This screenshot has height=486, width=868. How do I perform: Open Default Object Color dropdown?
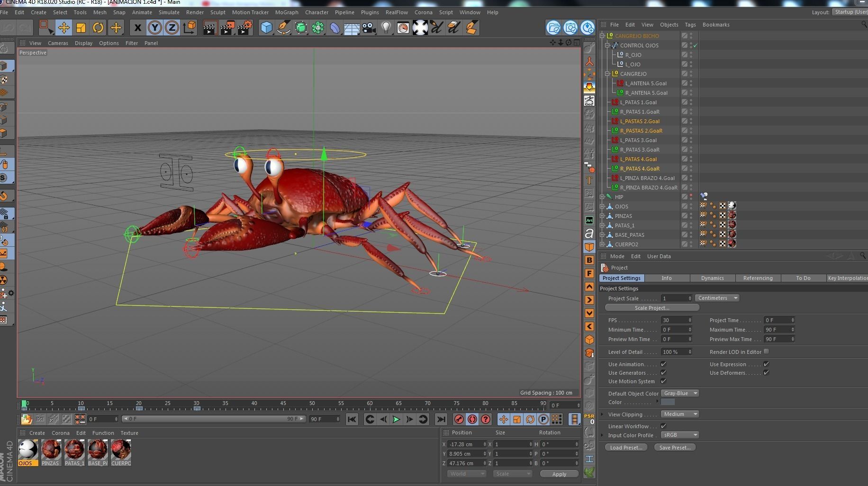click(680, 393)
